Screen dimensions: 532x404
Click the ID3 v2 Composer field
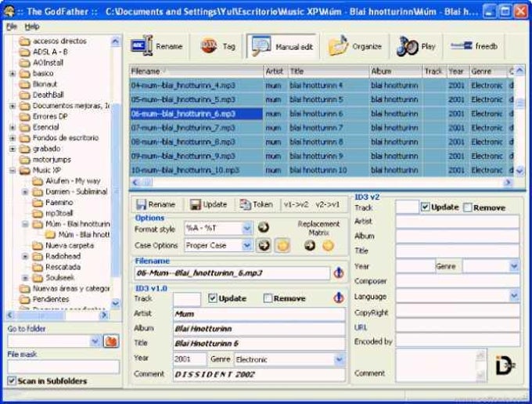pos(458,281)
